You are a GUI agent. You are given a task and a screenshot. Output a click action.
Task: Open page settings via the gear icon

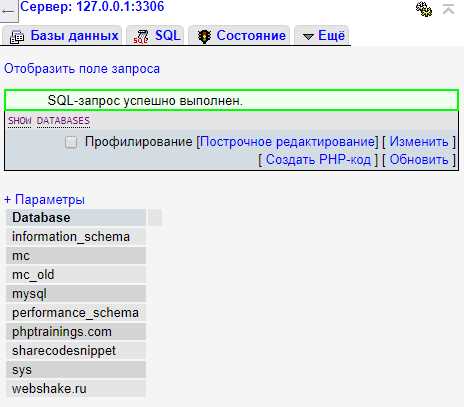(x=424, y=9)
